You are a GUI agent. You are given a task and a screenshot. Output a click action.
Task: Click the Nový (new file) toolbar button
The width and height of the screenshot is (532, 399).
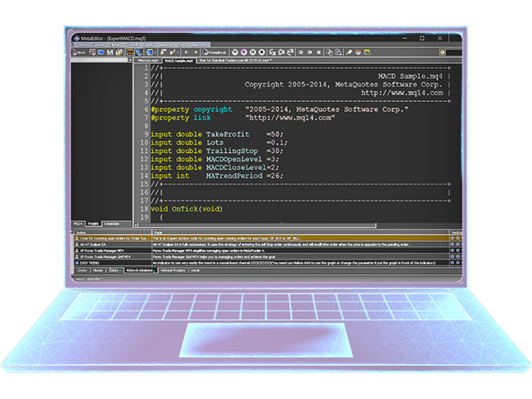pyautogui.click(x=78, y=52)
